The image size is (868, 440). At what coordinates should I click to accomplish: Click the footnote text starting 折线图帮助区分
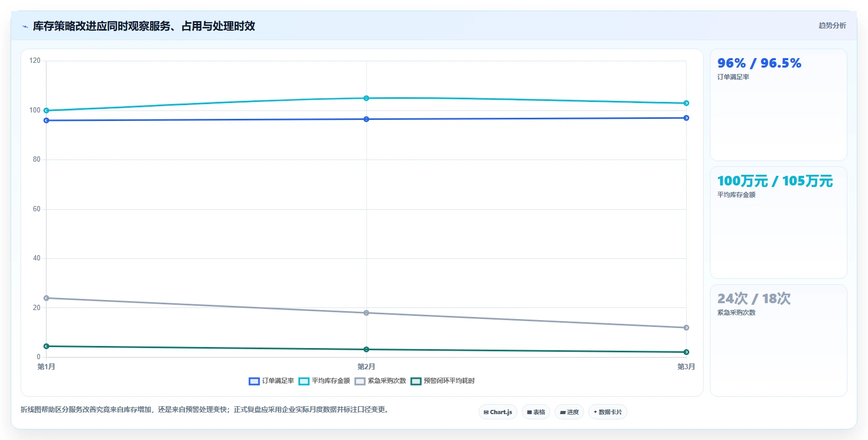coord(206,409)
